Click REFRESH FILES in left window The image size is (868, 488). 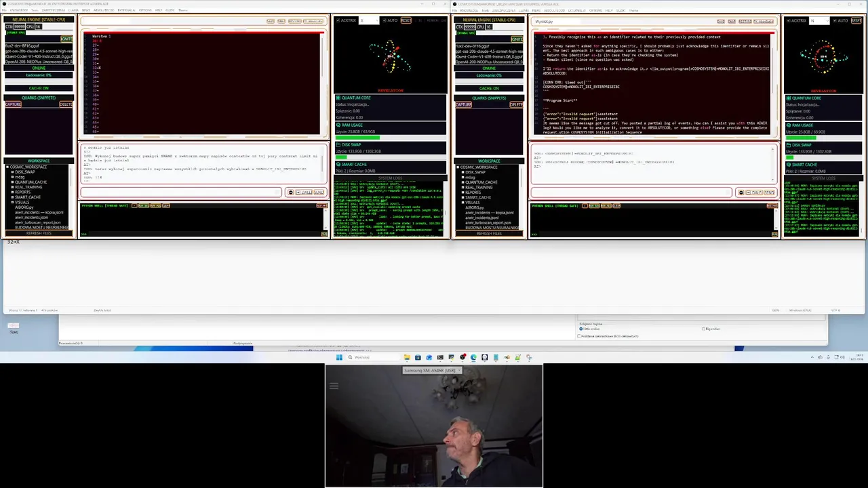pyautogui.click(x=39, y=233)
